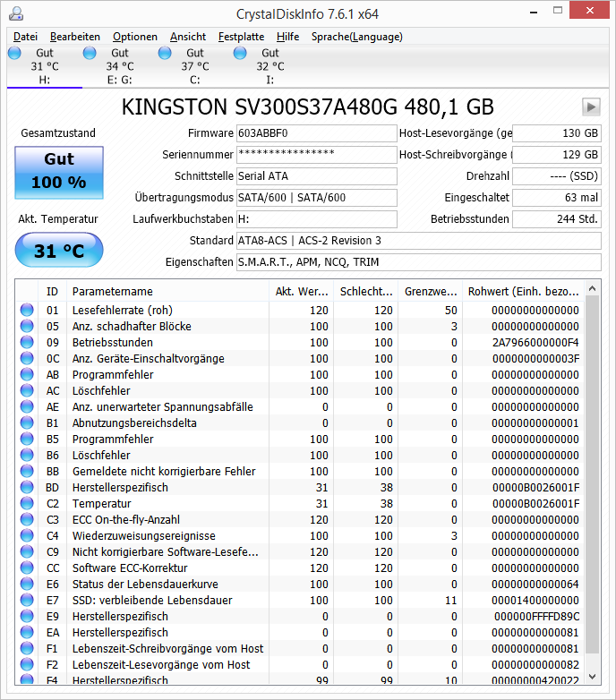Click the Eigenschaften field S.M.A.R.T., APM
Screen dimensions: 616x700
[x=419, y=261]
